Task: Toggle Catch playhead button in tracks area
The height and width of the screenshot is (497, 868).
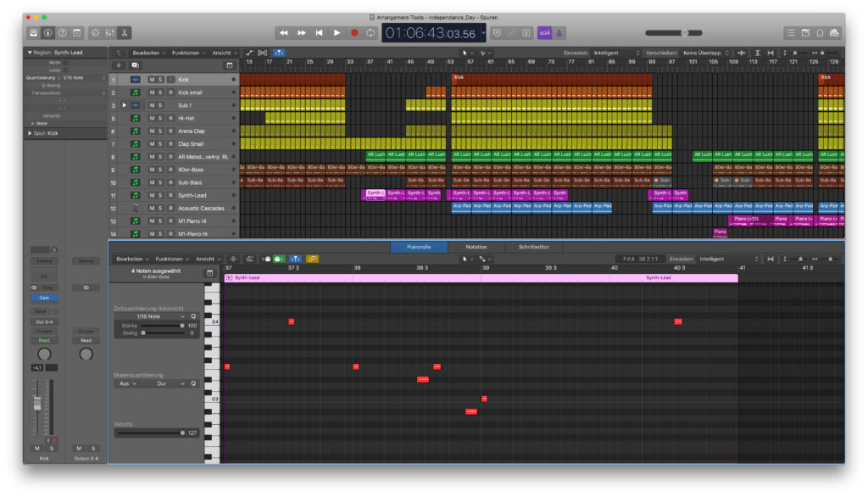Action: (x=279, y=53)
